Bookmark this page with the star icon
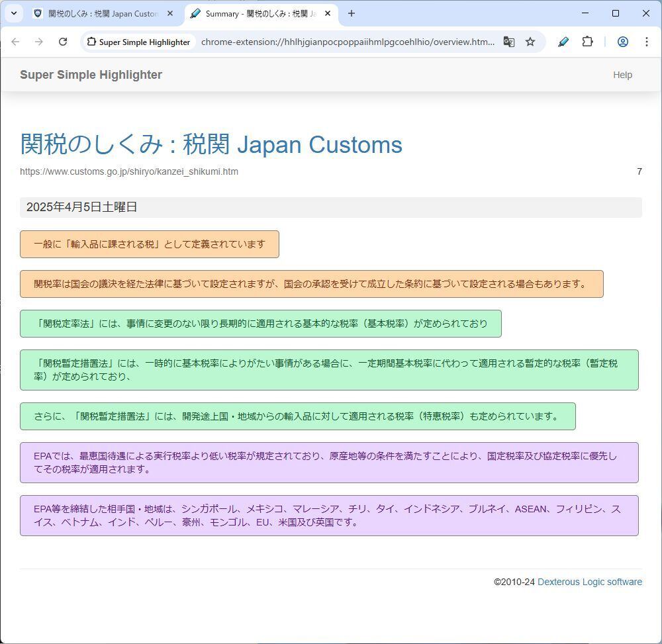The height and width of the screenshot is (644, 662). tap(530, 42)
